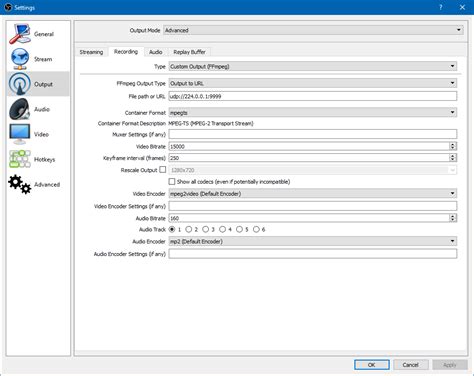
Task: Open FFmpeg Output Type dropdown
Action: [x=313, y=83]
